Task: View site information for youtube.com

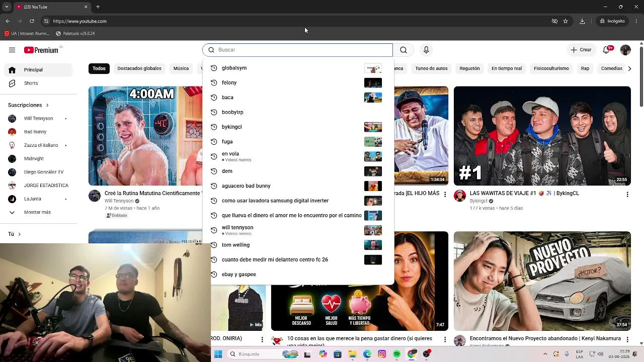Action: pos(46,21)
